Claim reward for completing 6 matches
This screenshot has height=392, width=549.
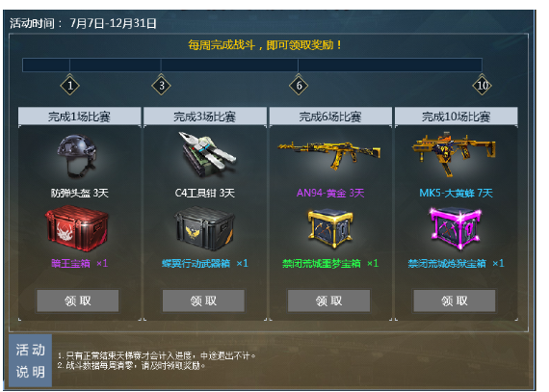click(x=328, y=301)
